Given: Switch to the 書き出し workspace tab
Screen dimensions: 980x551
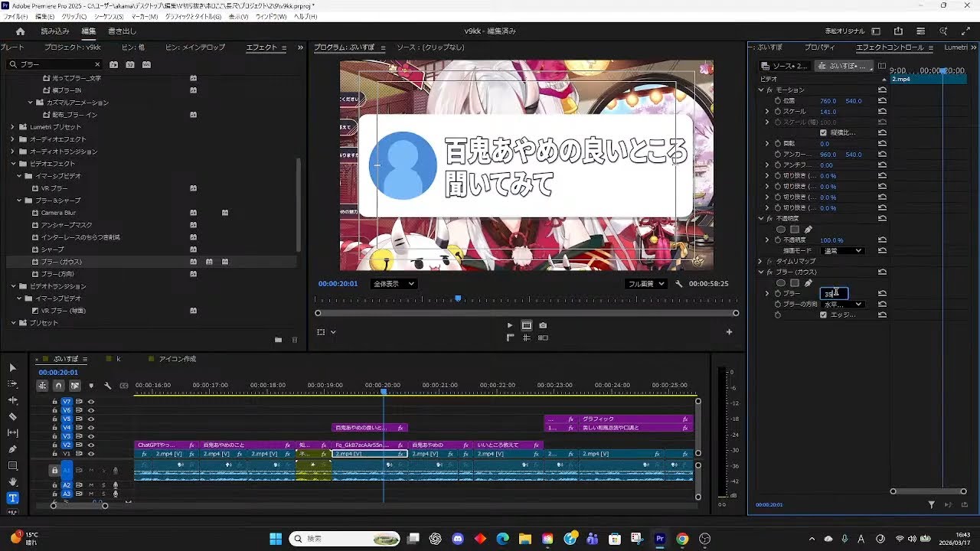Looking at the screenshot, I should (122, 31).
